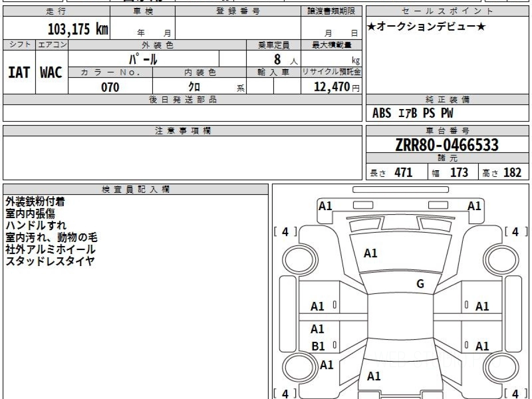This screenshot has height=399, width=532.
Task: Select the 12,470円 recycle deposit value
Action: (336, 87)
